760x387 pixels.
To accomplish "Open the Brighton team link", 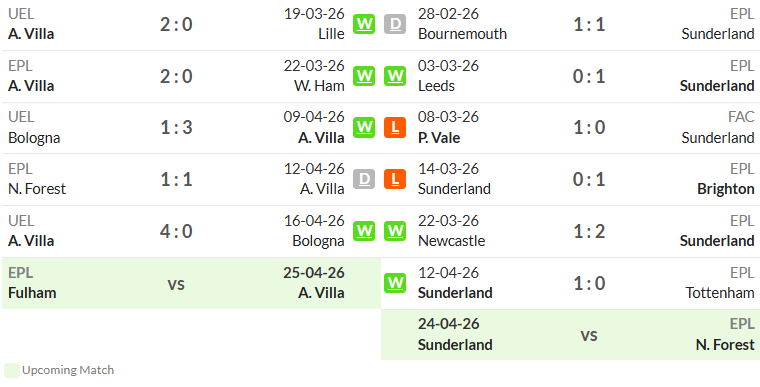I will pos(726,189).
